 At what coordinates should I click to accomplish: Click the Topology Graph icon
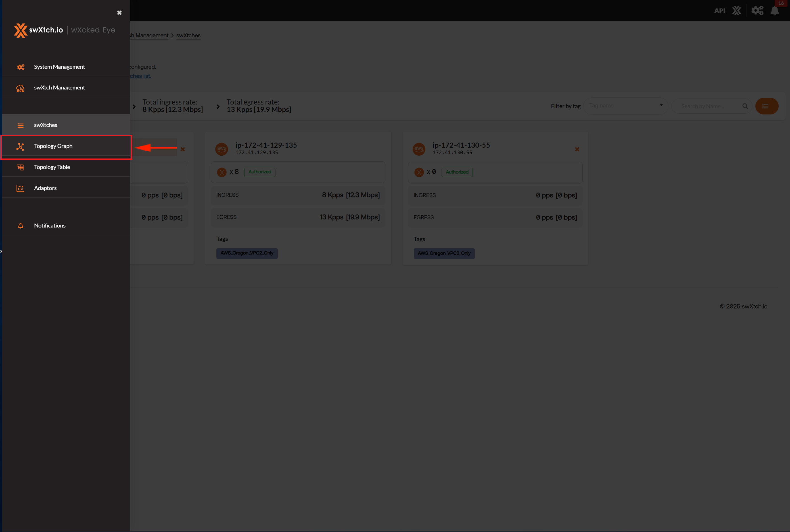tap(20, 146)
